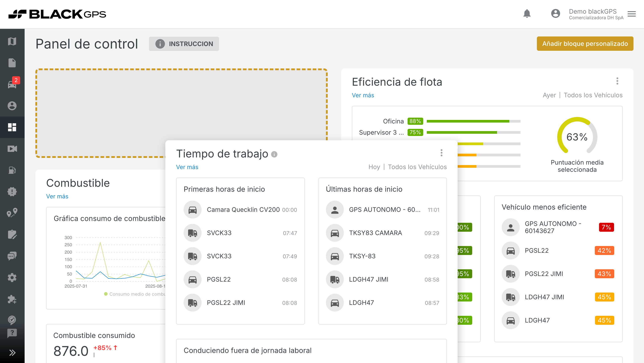Open the location check sidebar icon

click(12, 320)
